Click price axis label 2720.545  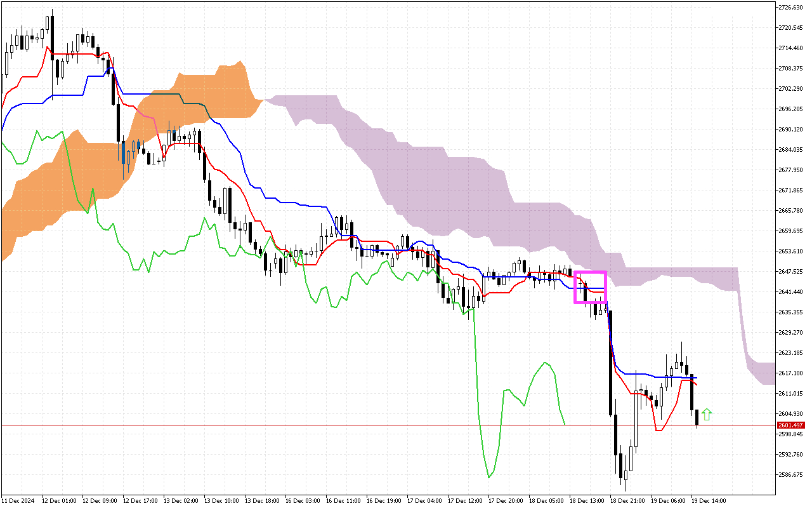(790, 28)
